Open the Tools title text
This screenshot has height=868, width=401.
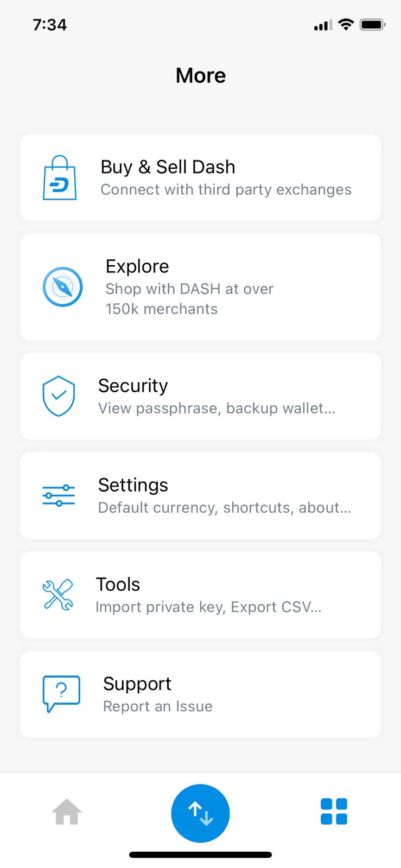coord(118,584)
